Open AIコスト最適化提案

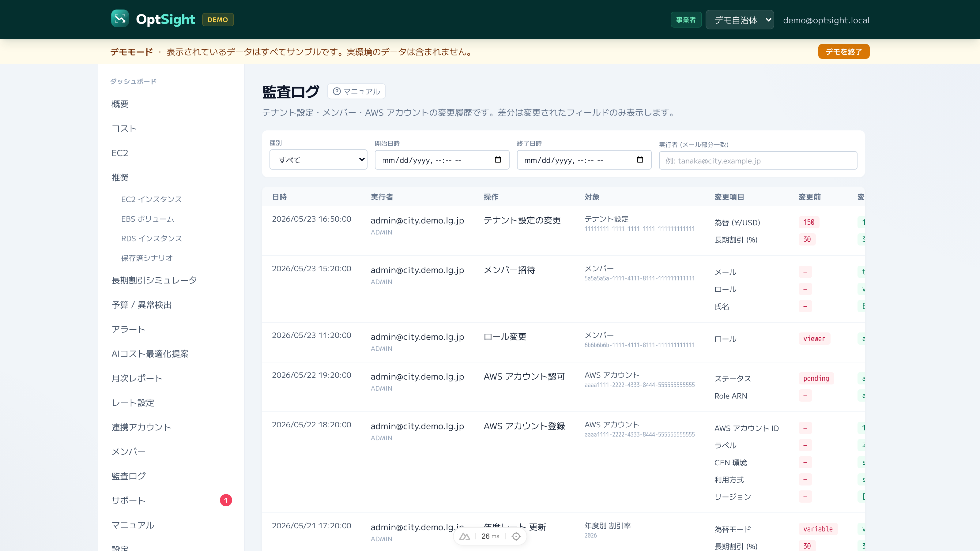point(150,354)
